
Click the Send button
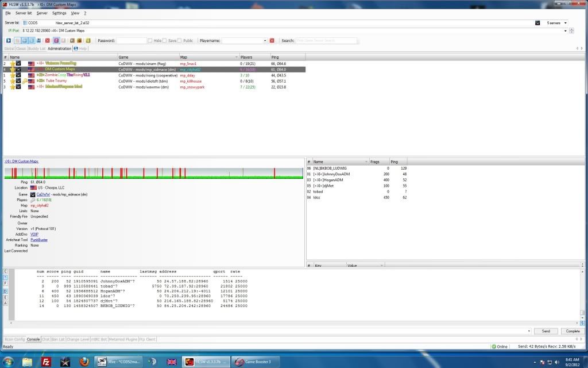546,331
